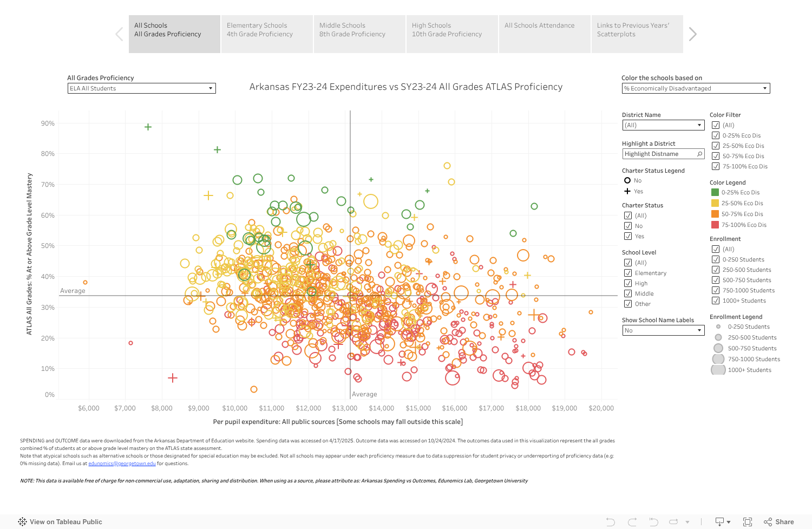Open Show School Name Labels dropdown

[663, 330]
